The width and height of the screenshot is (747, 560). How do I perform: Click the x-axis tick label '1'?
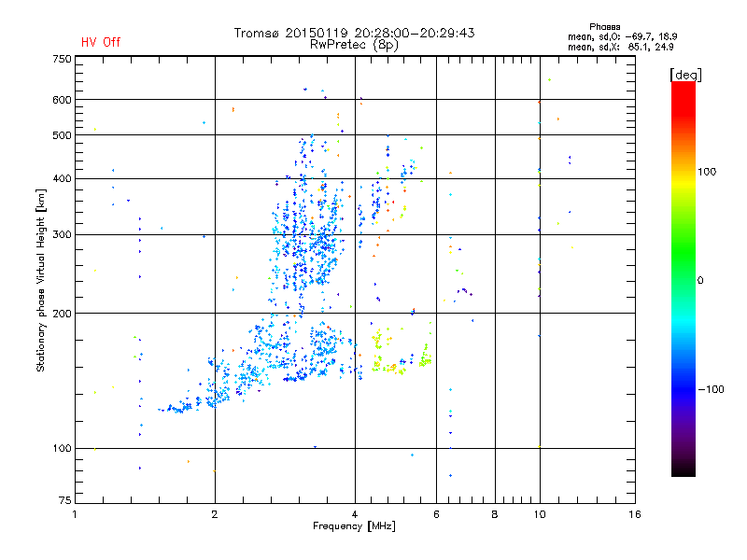(x=75, y=514)
